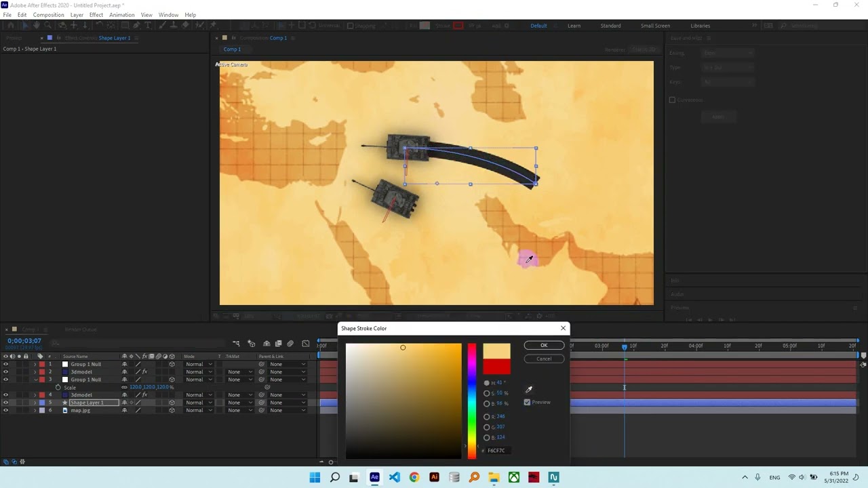The width and height of the screenshot is (868, 488).
Task: Hide the map.jpg layer with eye icon
Action: tap(5, 410)
